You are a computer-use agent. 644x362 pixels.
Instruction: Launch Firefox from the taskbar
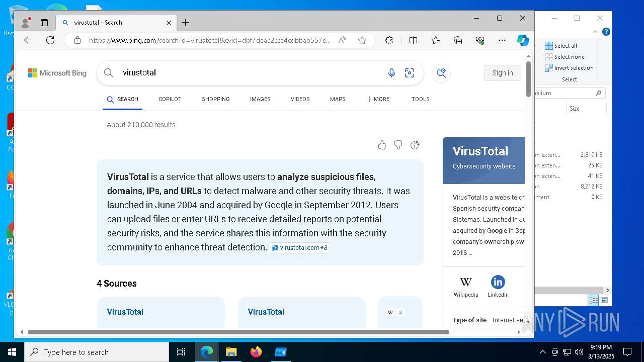(x=256, y=352)
